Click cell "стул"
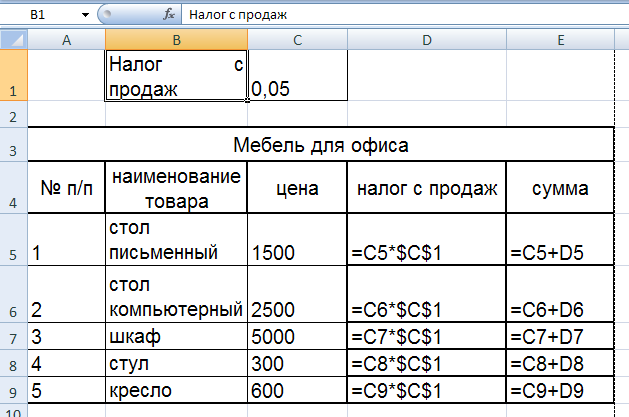This screenshot has height=417, width=629. [x=177, y=363]
